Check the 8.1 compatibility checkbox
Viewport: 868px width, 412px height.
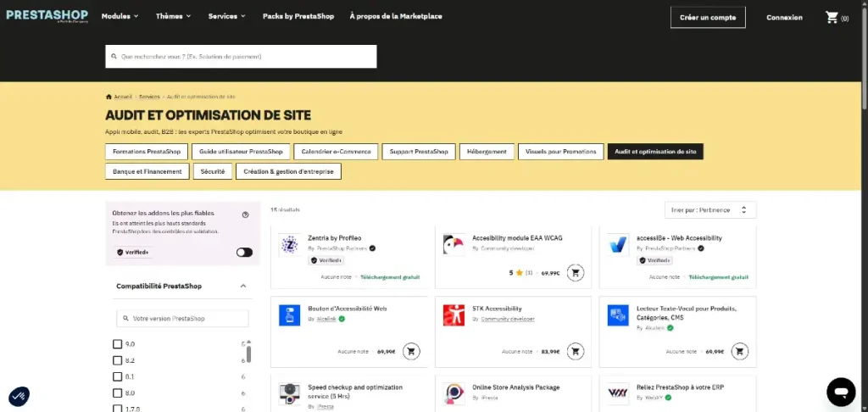pos(117,376)
